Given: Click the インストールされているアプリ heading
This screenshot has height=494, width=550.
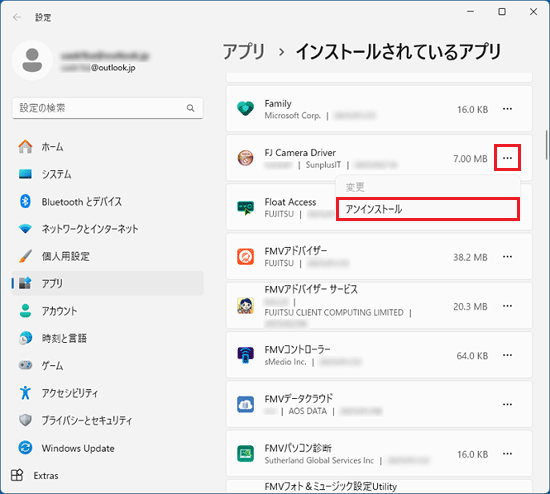Looking at the screenshot, I should [398, 52].
